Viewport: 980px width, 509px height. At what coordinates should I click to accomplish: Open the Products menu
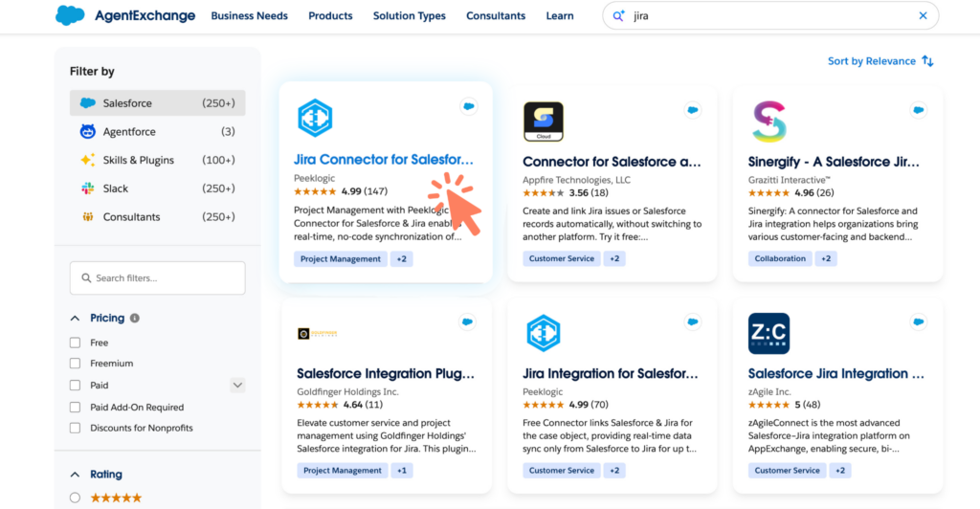click(x=330, y=15)
